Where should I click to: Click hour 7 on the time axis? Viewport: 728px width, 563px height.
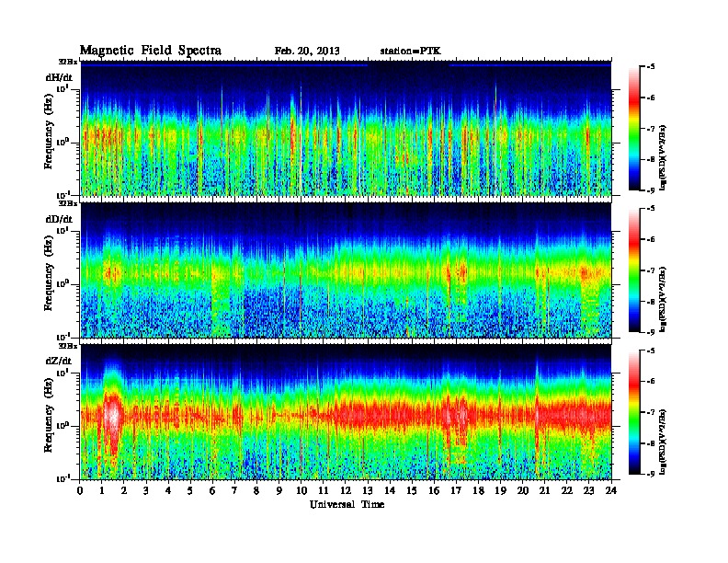click(234, 491)
